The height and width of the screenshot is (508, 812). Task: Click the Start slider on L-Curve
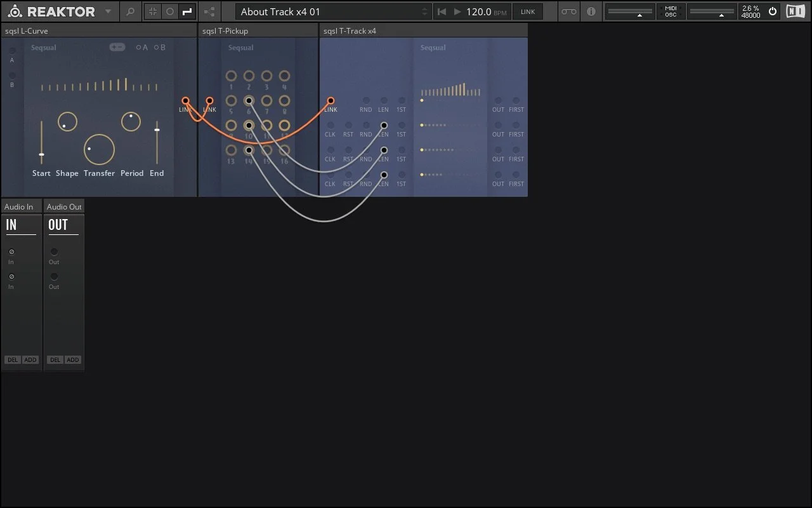(41, 143)
